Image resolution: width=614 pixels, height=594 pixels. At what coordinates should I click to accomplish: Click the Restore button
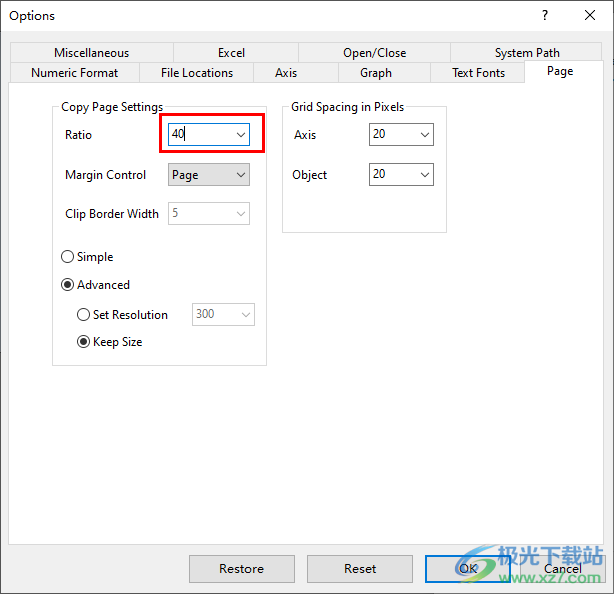point(242,569)
